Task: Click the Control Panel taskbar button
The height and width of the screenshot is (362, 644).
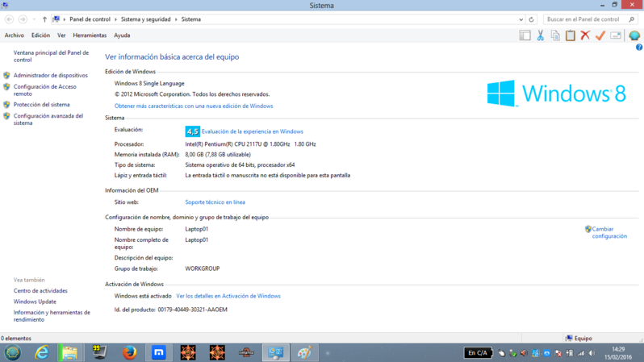Action: (x=275, y=352)
